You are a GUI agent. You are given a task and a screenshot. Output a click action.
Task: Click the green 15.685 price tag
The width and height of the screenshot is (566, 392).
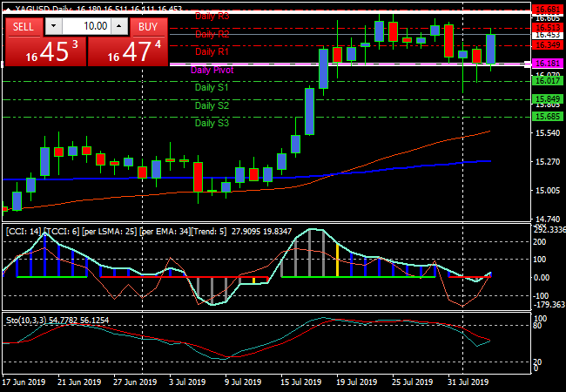click(x=547, y=116)
